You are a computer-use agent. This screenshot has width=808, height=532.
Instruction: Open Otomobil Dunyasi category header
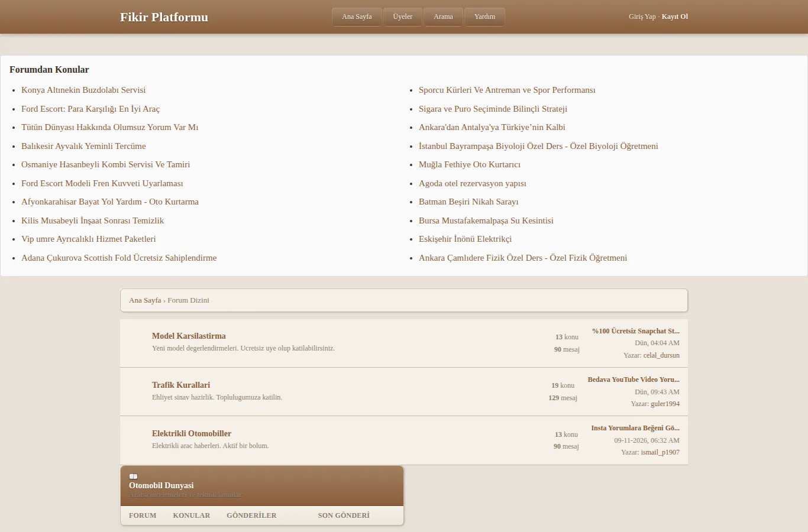pos(161,485)
